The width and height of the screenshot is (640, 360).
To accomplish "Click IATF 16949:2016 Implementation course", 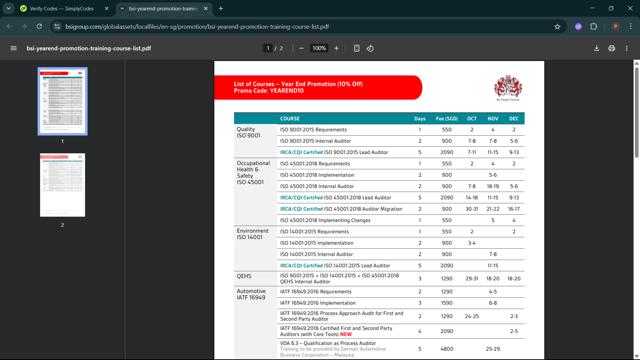I will (318, 303).
